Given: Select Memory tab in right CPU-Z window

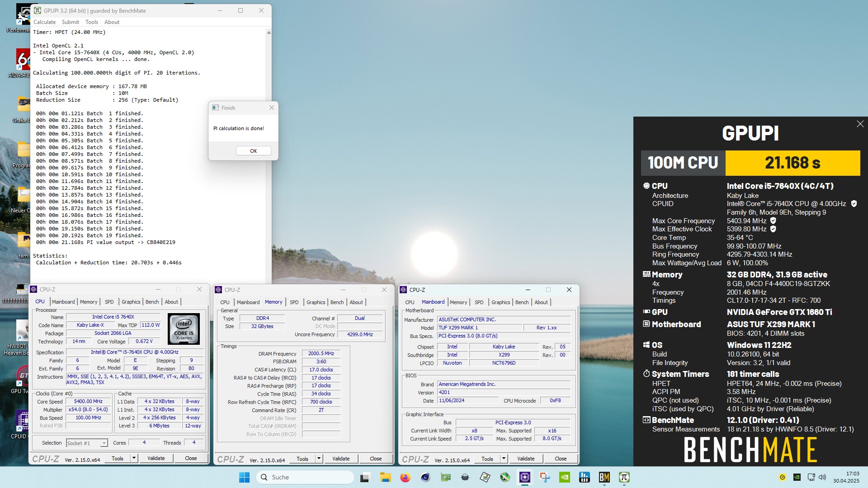Looking at the screenshot, I should (x=458, y=302).
